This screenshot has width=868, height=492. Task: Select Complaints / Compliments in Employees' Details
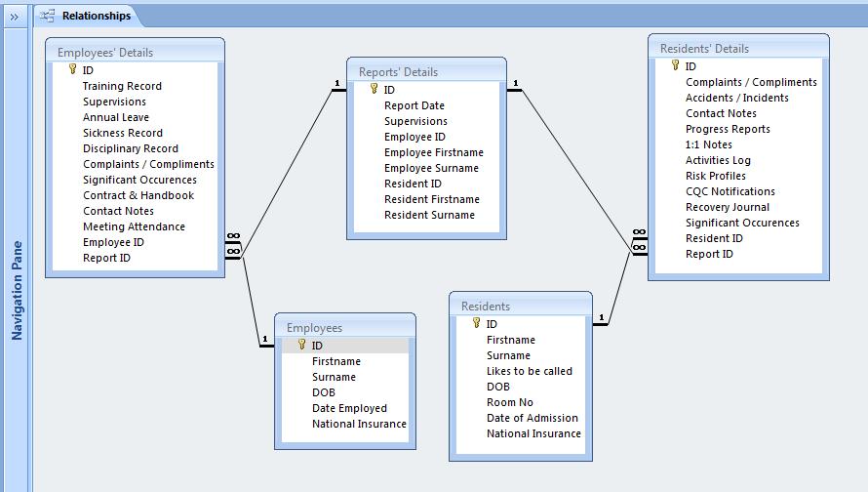(x=148, y=164)
